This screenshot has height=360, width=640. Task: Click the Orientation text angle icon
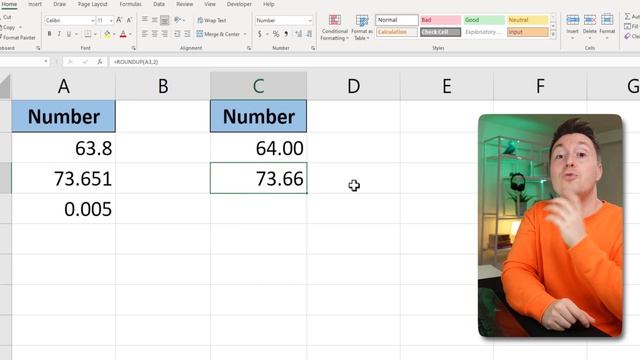pyautogui.click(x=177, y=20)
